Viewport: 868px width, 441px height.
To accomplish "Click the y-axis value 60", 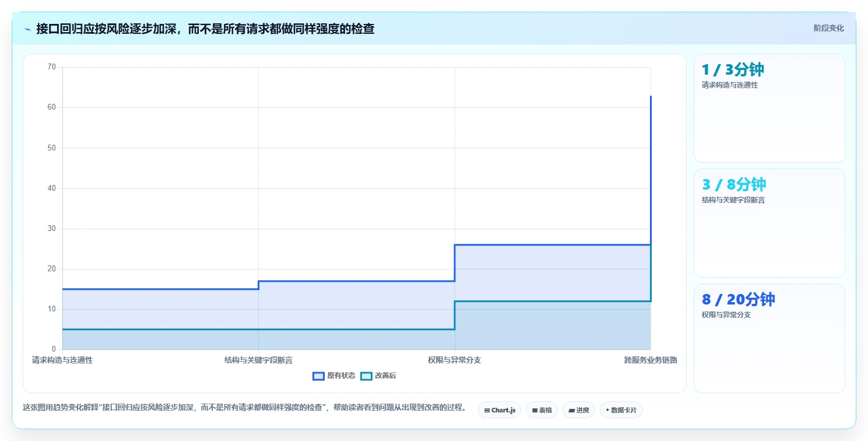I will (x=51, y=107).
